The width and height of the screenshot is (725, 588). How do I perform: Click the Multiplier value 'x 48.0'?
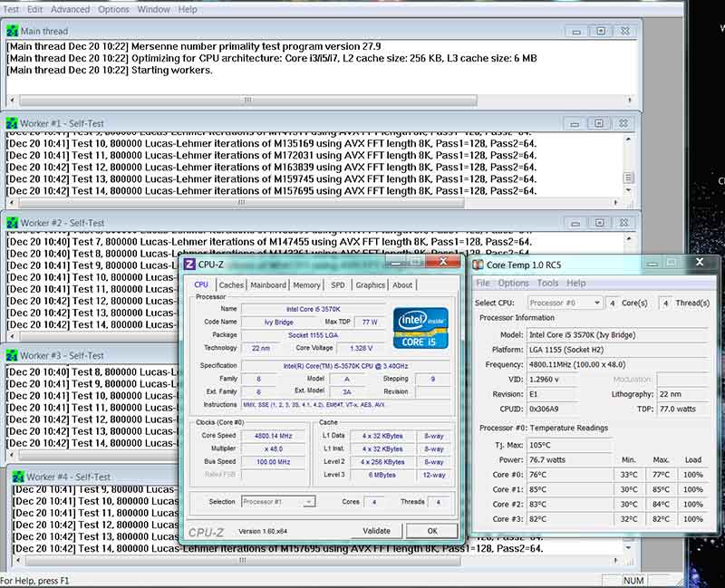pos(274,448)
